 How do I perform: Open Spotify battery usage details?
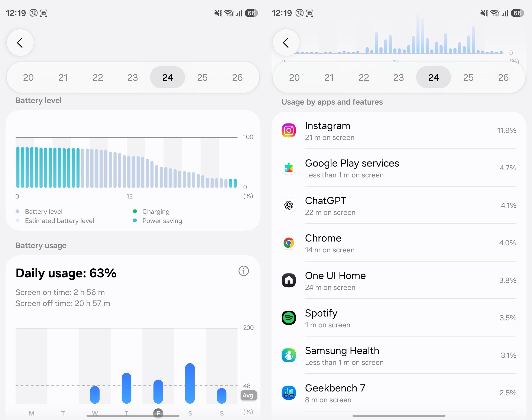(x=399, y=318)
